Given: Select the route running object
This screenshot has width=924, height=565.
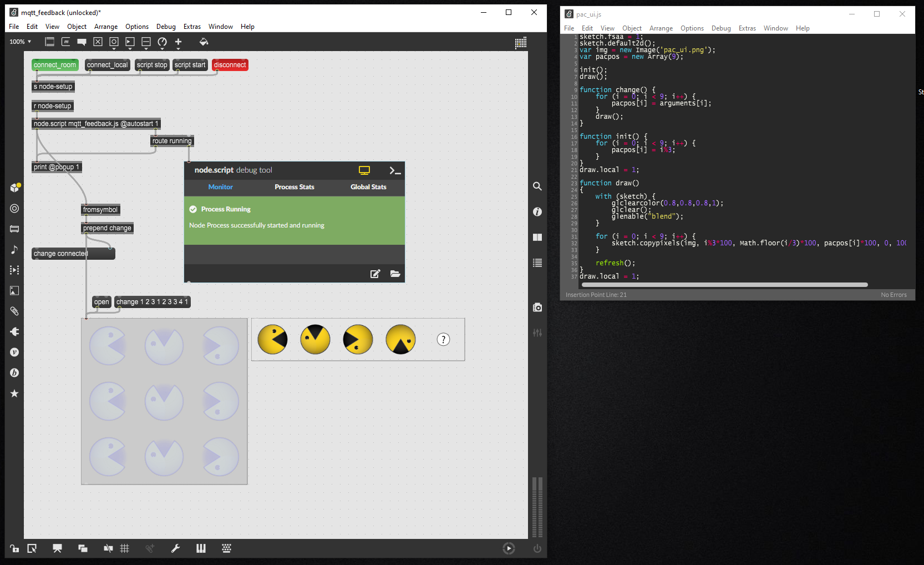Looking at the screenshot, I should click(172, 141).
